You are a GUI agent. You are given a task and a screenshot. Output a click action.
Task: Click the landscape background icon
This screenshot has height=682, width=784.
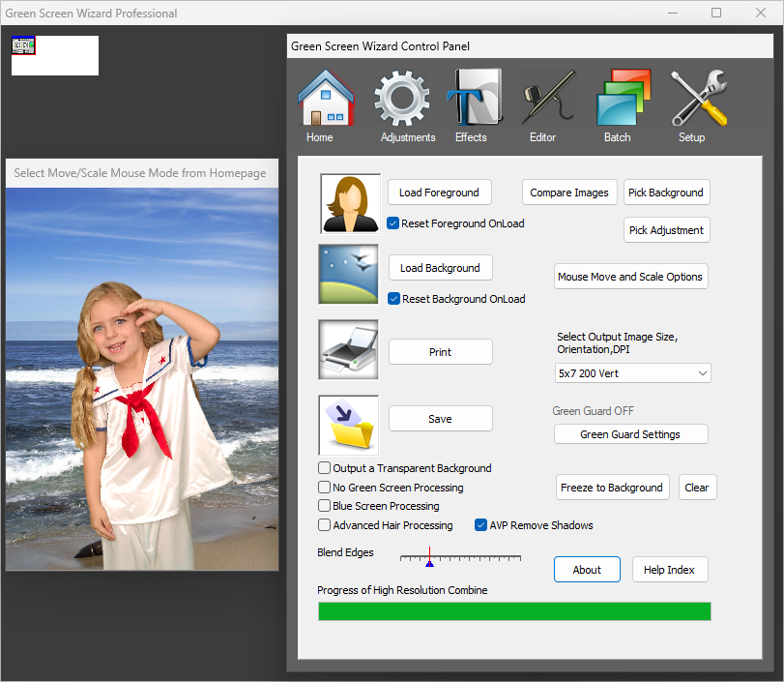tap(348, 274)
